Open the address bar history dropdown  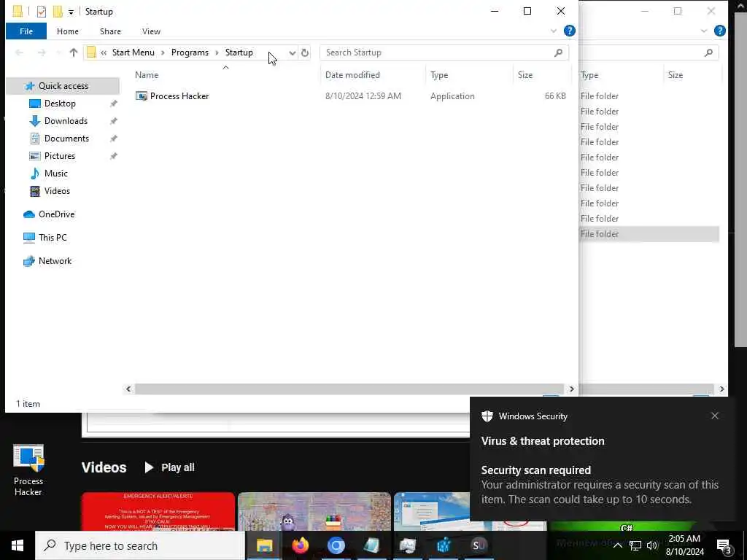click(x=292, y=52)
